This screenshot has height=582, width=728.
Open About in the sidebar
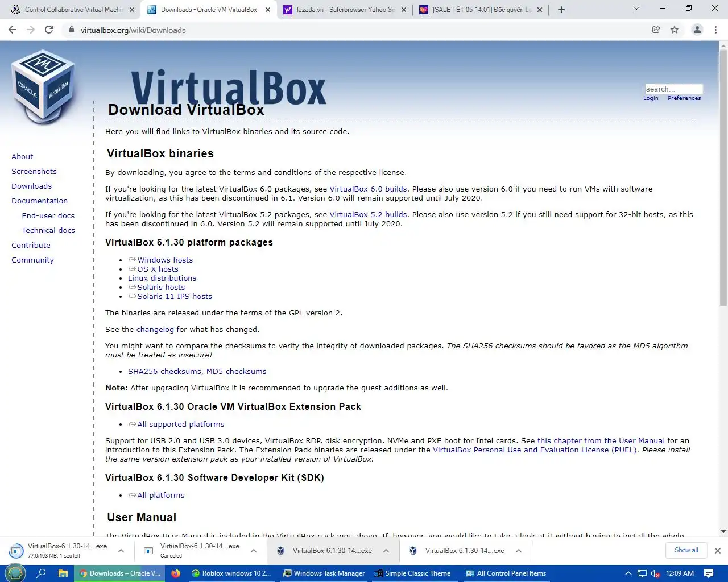point(22,157)
